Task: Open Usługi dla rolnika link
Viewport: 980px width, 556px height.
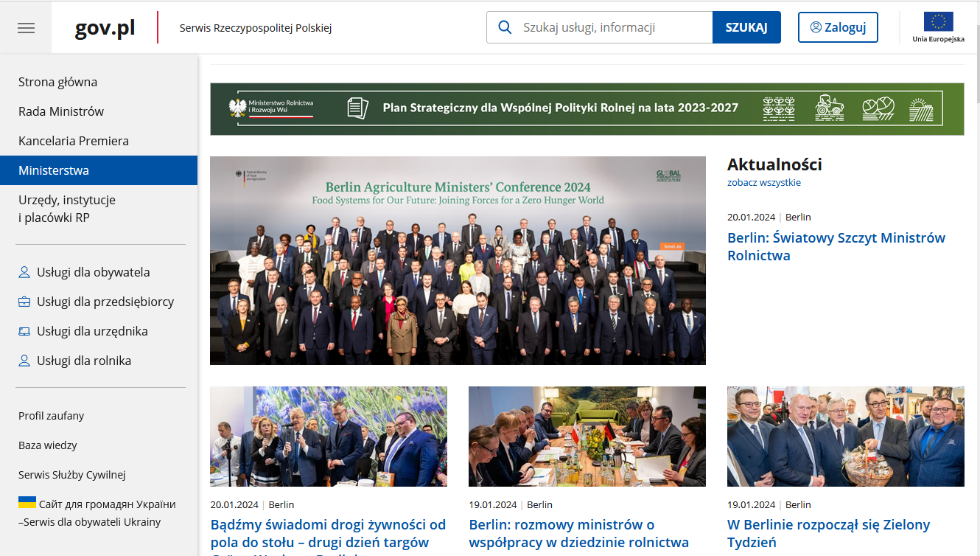Action: [x=83, y=361]
